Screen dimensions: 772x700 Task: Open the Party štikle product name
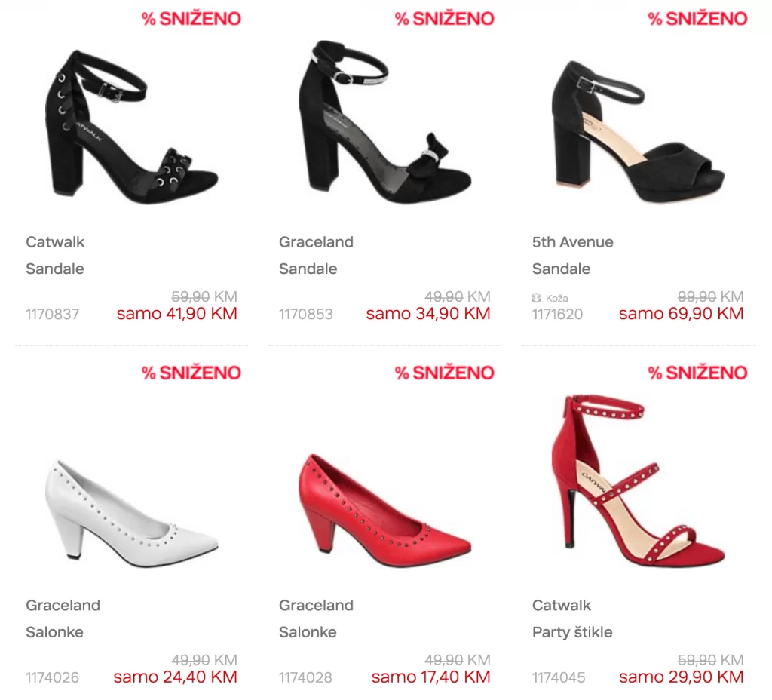click(x=572, y=632)
